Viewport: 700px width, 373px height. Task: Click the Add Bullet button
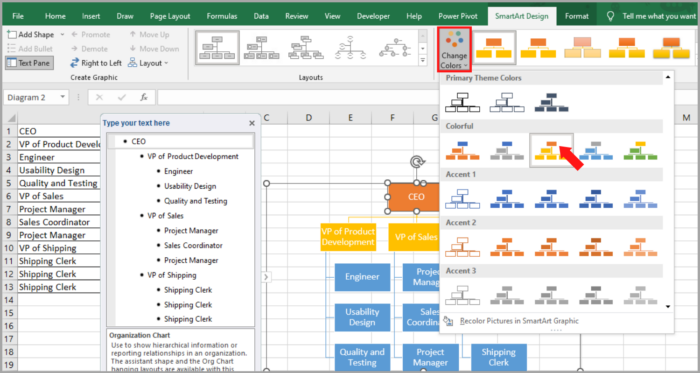(30, 49)
